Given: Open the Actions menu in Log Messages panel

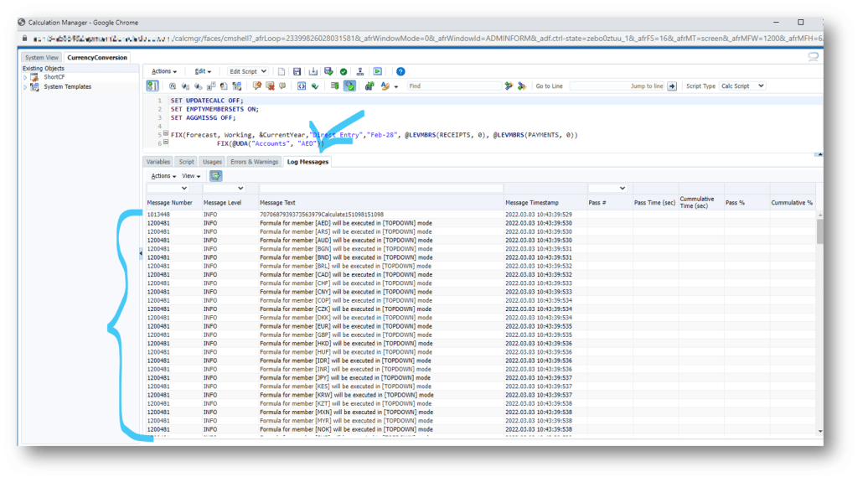Looking at the screenshot, I should [x=163, y=175].
